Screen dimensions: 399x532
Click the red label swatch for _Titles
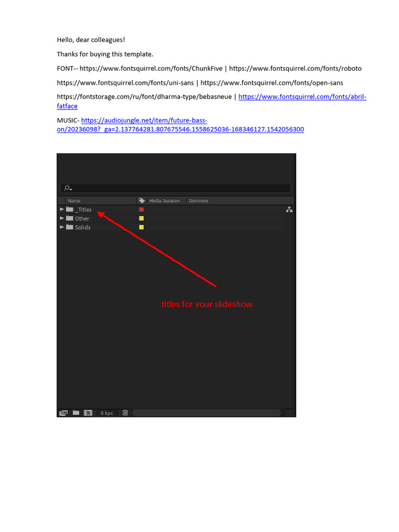point(141,210)
